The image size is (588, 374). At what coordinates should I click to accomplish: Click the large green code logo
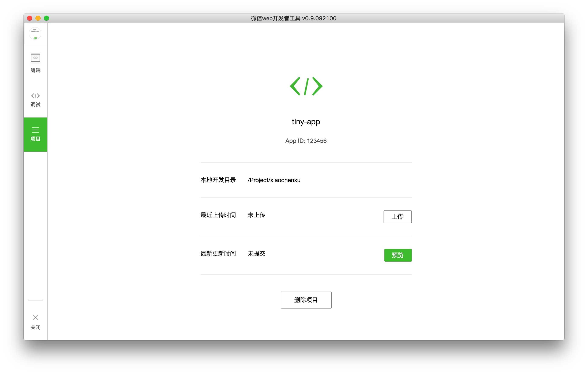click(x=306, y=86)
